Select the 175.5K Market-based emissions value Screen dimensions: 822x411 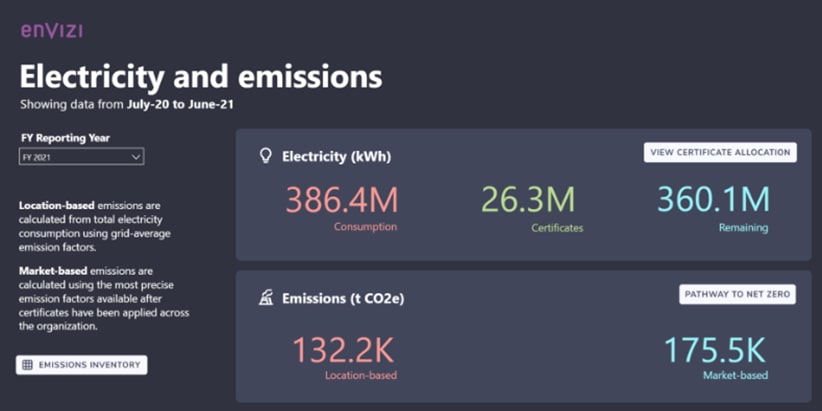[713, 350]
